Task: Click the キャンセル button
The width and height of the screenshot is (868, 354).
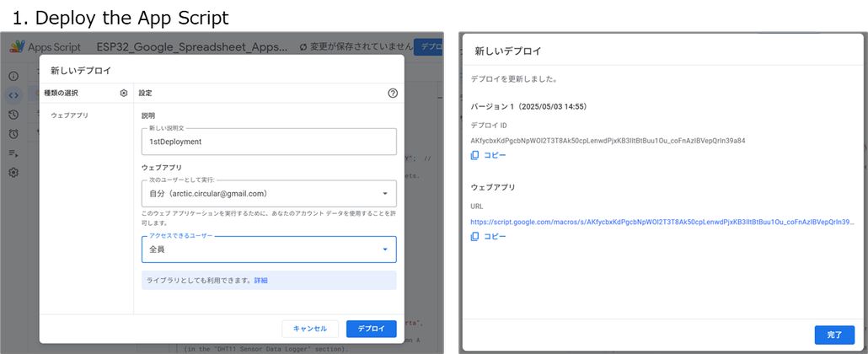Action: click(x=310, y=329)
